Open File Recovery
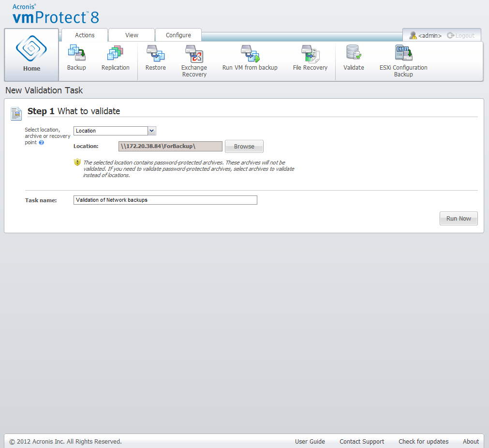 coord(311,58)
